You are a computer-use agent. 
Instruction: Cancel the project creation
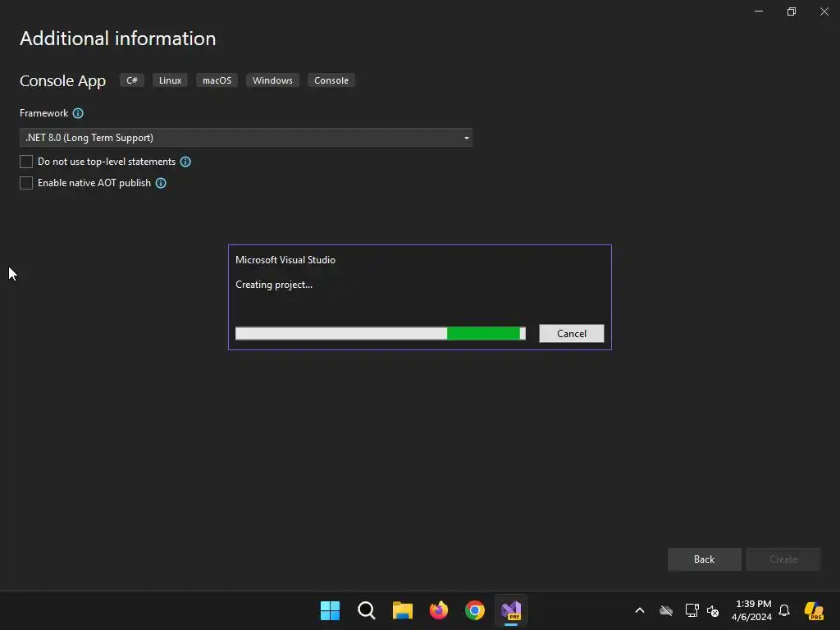pyautogui.click(x=572, y=333)
